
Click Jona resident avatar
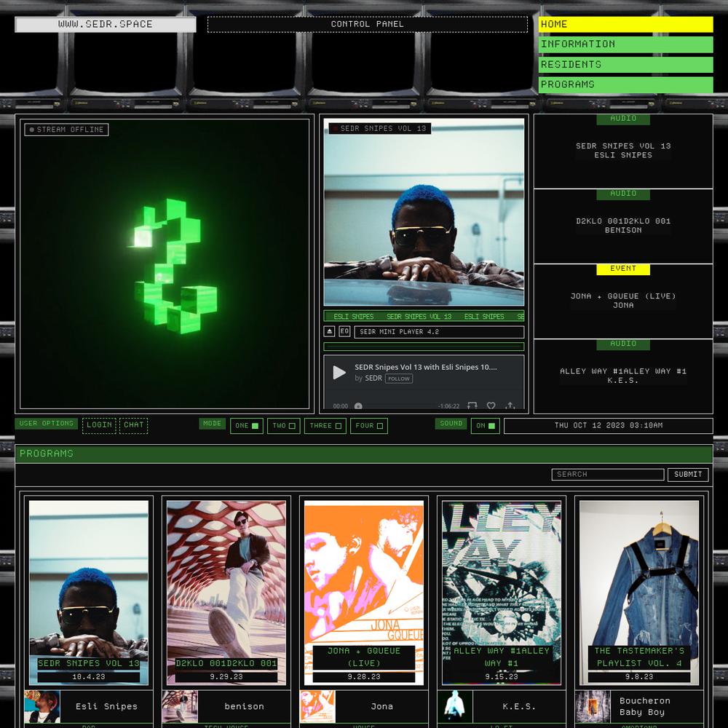pyautogui.click(x=317, y=707)
